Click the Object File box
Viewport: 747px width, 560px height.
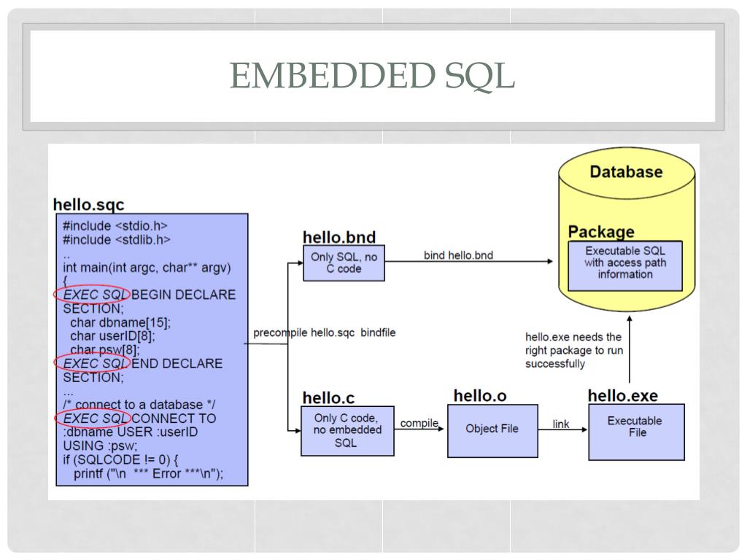[x=492, y=431]
